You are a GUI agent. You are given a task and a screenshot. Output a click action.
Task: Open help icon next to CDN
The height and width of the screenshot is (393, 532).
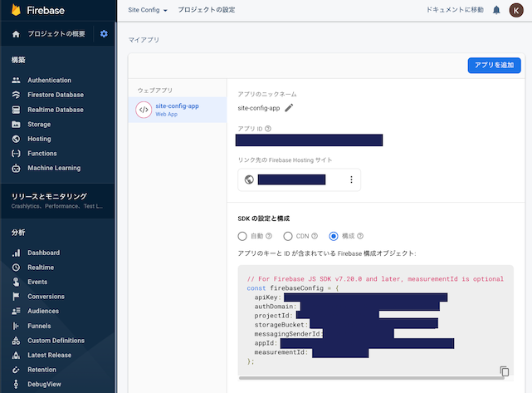point(315,236)
